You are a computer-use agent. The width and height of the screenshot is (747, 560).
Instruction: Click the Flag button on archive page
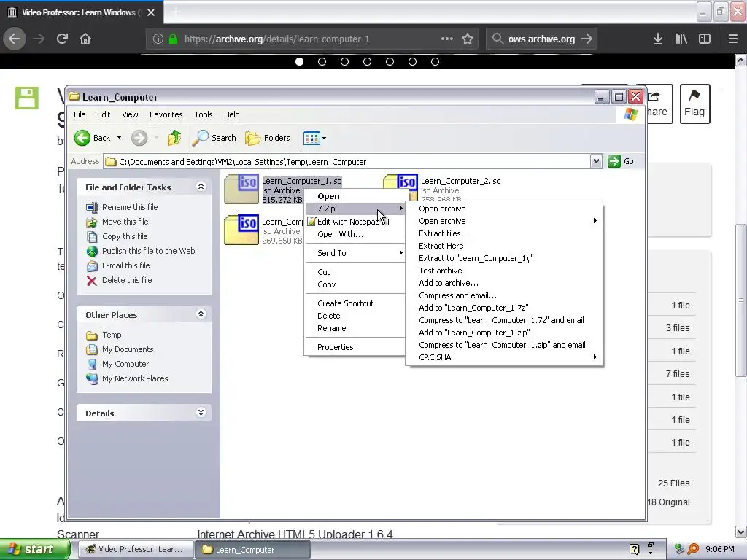[x=694, y=104]
